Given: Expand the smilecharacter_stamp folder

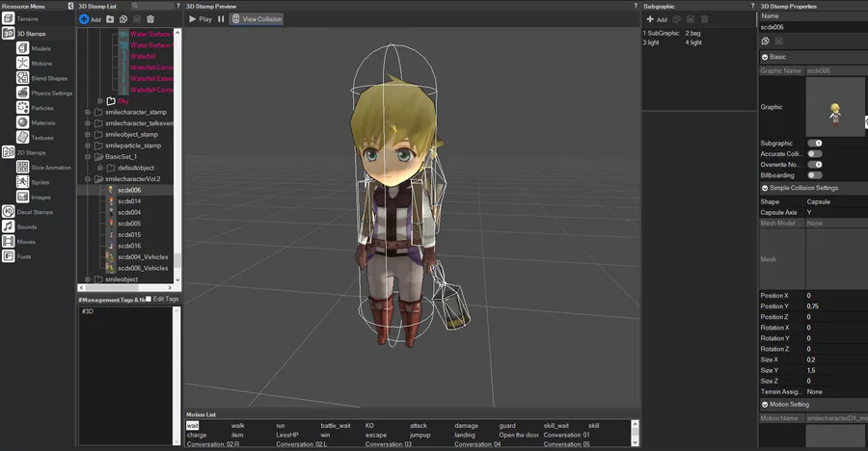Looking at the screenshot, I should tap(88, 113).
